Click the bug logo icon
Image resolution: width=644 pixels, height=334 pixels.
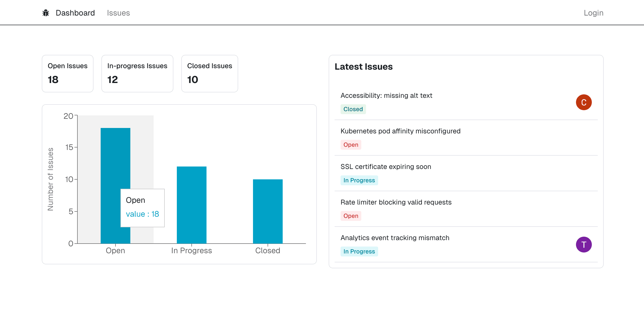46,13
